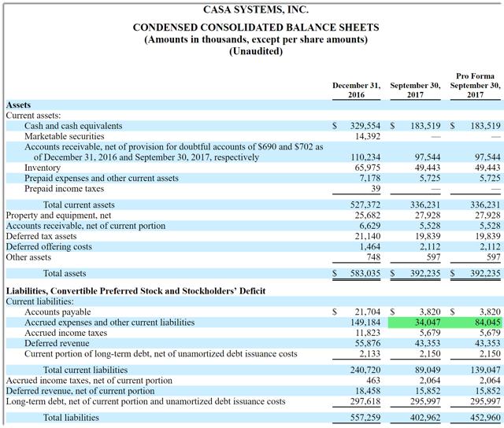Click the 21,140 deferred tax assets value

click(368, 236)
